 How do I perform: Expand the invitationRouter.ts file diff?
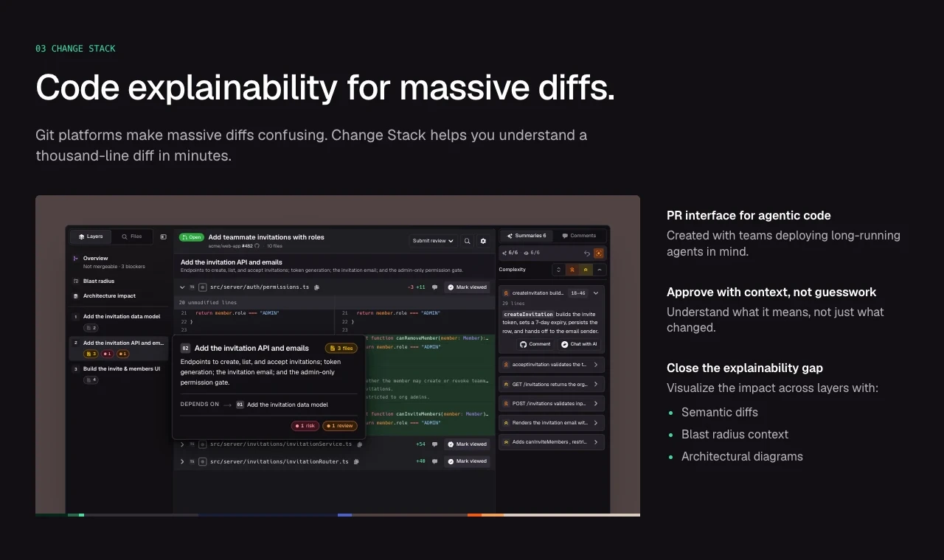(x=182, y=461)
